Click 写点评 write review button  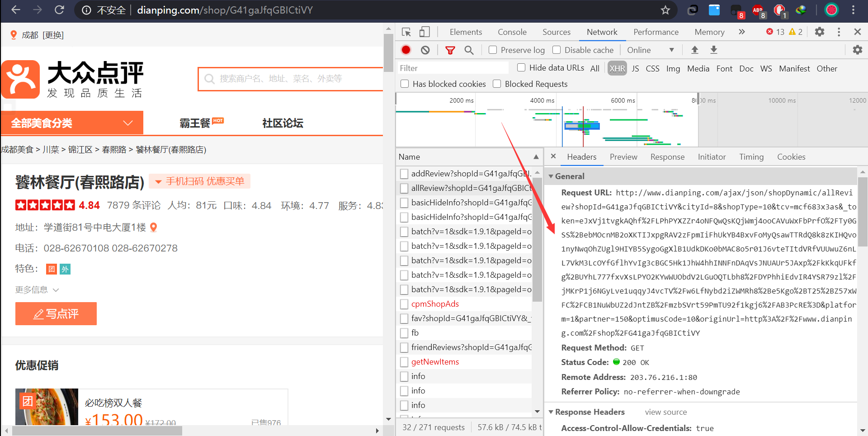(56, 313)
